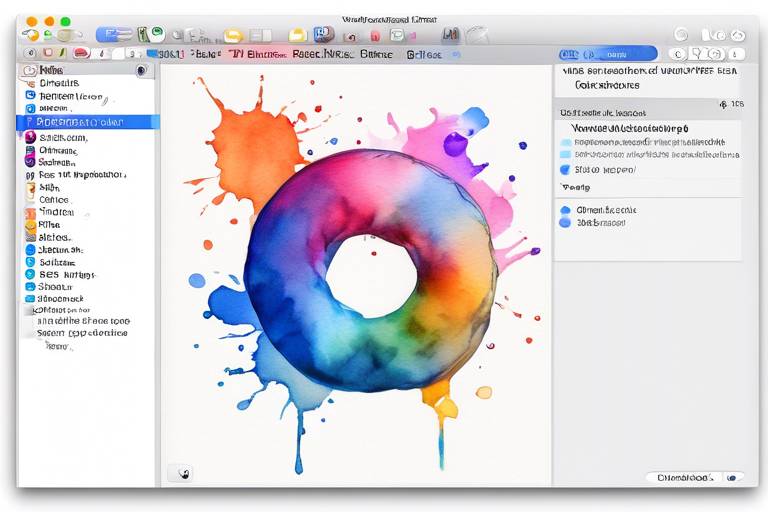
Task: Click the pill button at the right panel's bottom
Action: point(695,477)
